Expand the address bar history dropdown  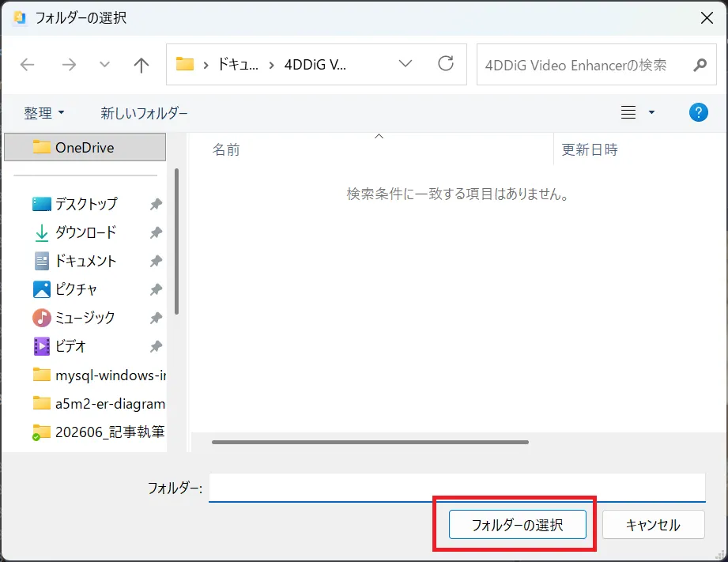tap(405, 64)
